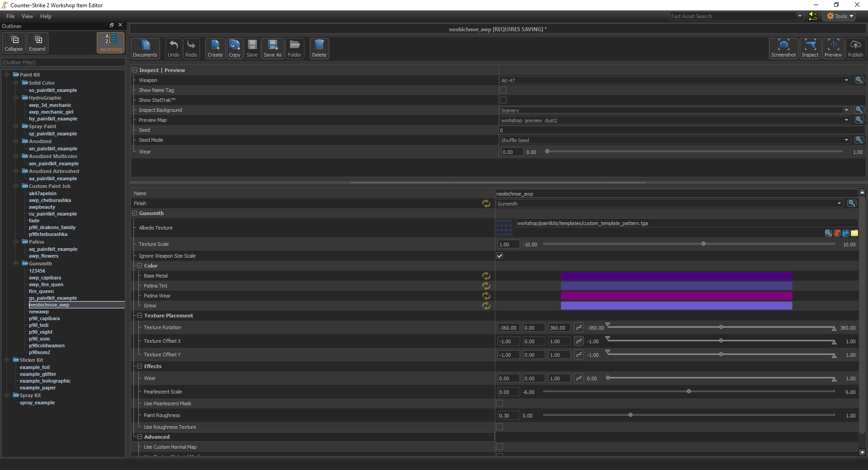Expand all Outliner nodes
Image resolution: width=868 pixels, height=470 pixels.
38,43
